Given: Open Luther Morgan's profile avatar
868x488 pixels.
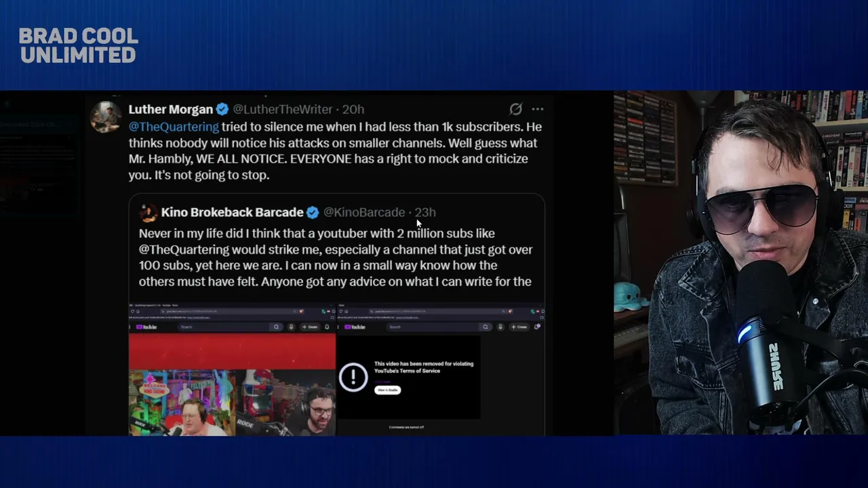Looking at the screenshot, I should pos(106,117).
